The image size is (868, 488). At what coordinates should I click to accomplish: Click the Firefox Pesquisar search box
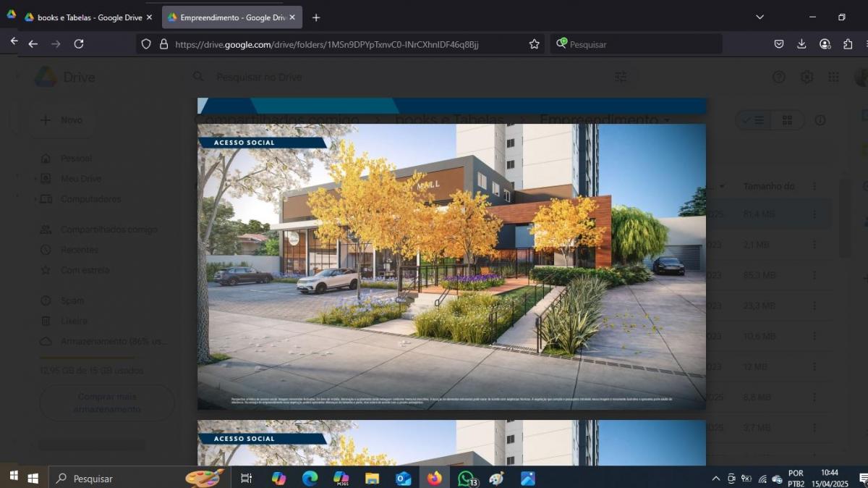click(x=637, y=44)
